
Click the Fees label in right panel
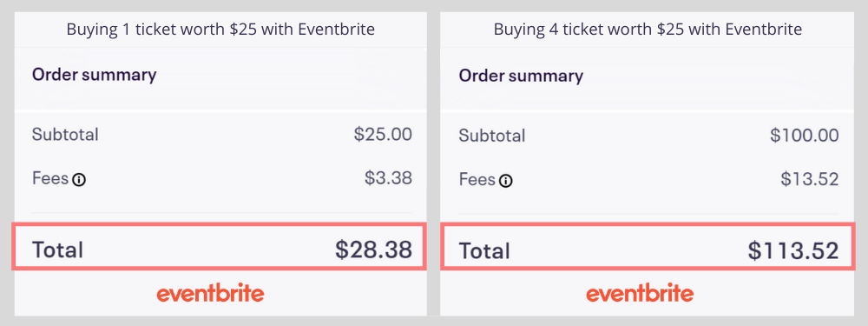(x=477, y=180)
